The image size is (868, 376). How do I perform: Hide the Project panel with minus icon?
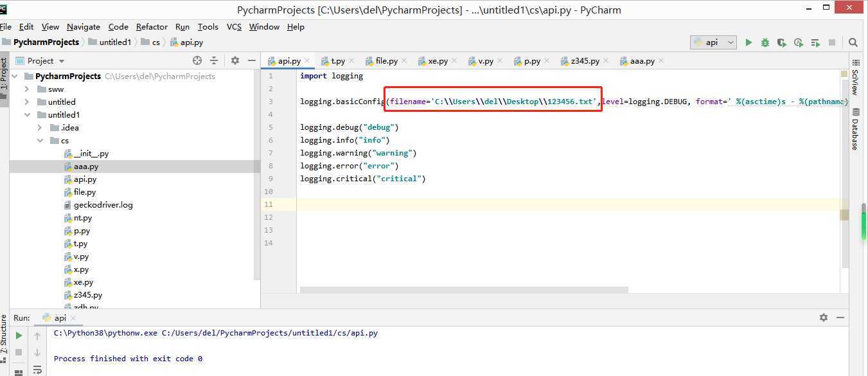(x=252, y=60)
